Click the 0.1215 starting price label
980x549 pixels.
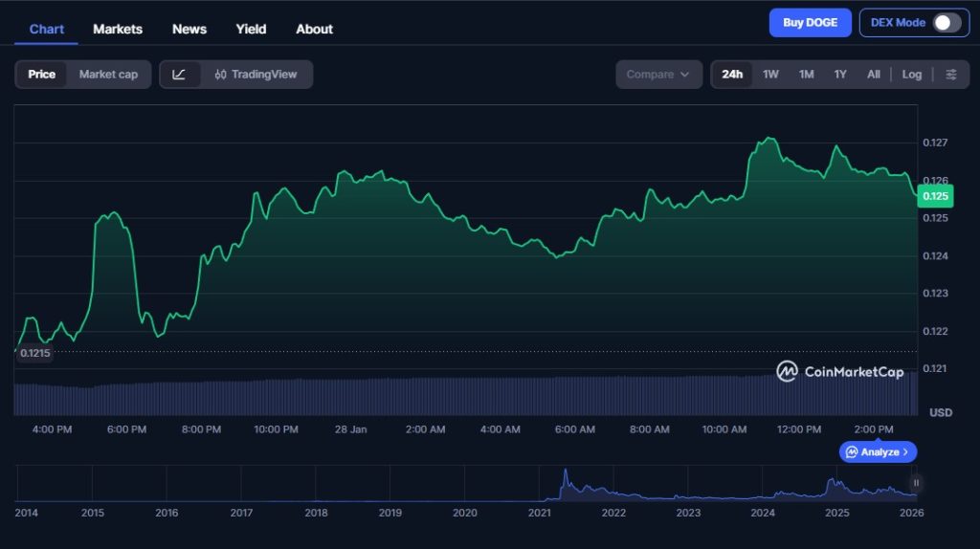[34, 353]
